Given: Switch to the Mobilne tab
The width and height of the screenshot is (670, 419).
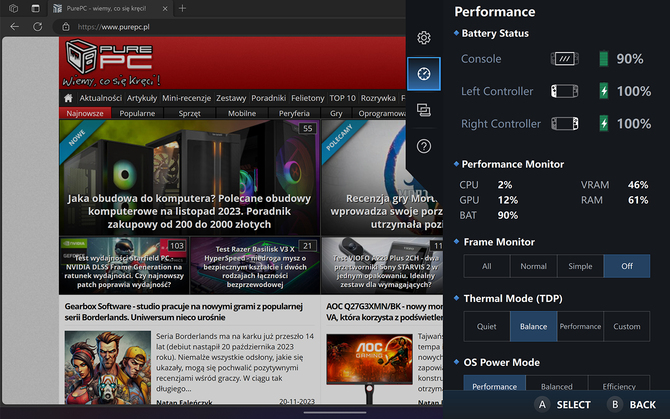Looking at the screenshot, I should click(242, 113).
